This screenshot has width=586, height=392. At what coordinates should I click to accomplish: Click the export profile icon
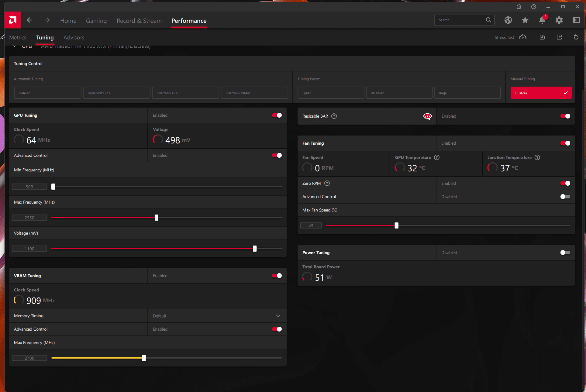coord(559,37)
